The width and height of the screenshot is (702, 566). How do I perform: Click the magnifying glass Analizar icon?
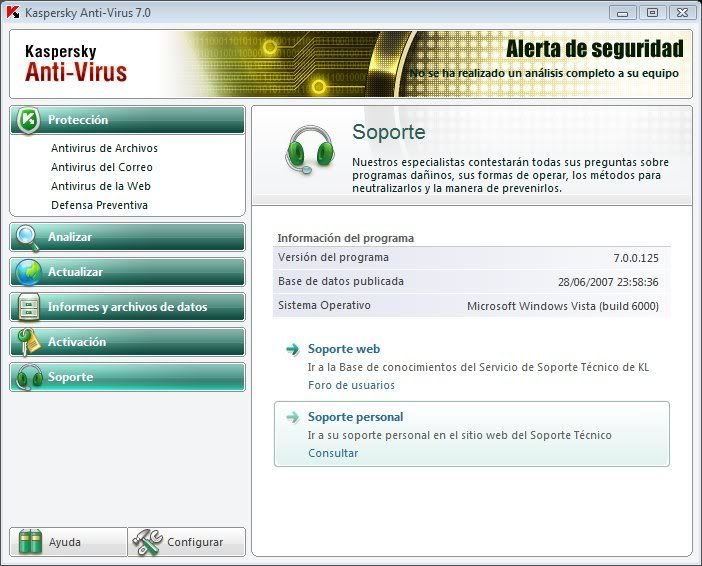(29, 237)
